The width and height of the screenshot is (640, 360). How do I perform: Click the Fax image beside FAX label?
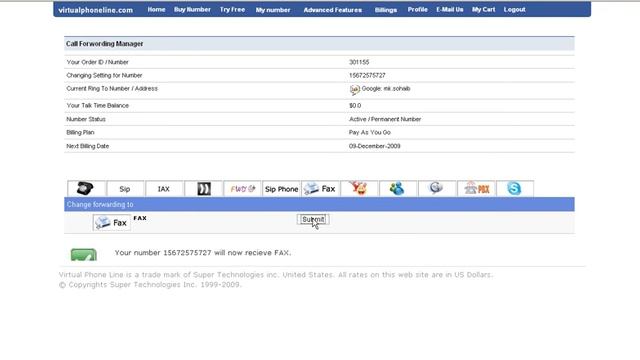click(x=112, y=222)
